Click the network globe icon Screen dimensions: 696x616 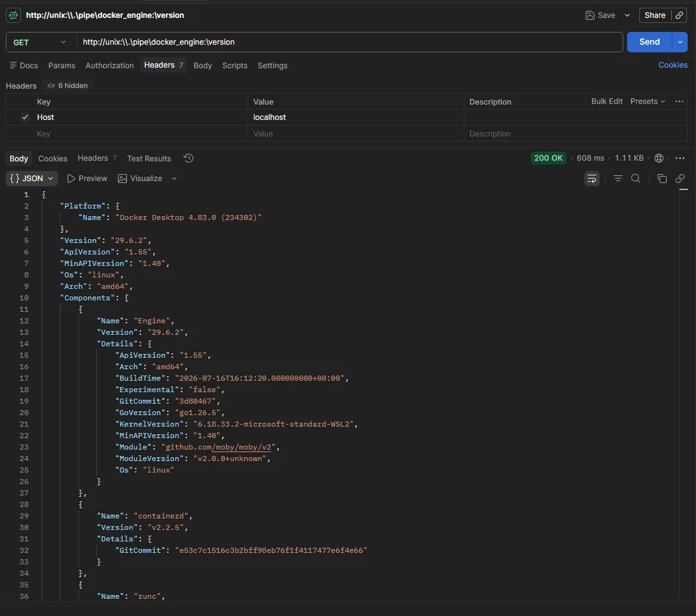tap(659, 158)
